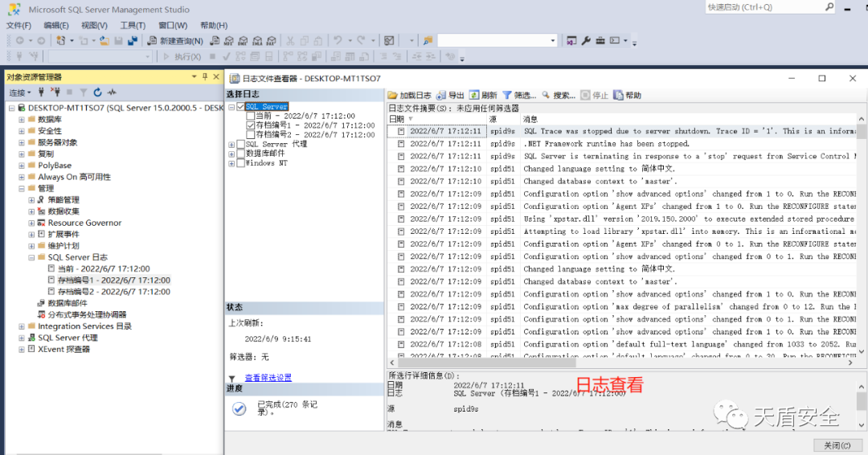Click the 关闭(C) button
Screen dimensions: 868x455
(832, 445)
